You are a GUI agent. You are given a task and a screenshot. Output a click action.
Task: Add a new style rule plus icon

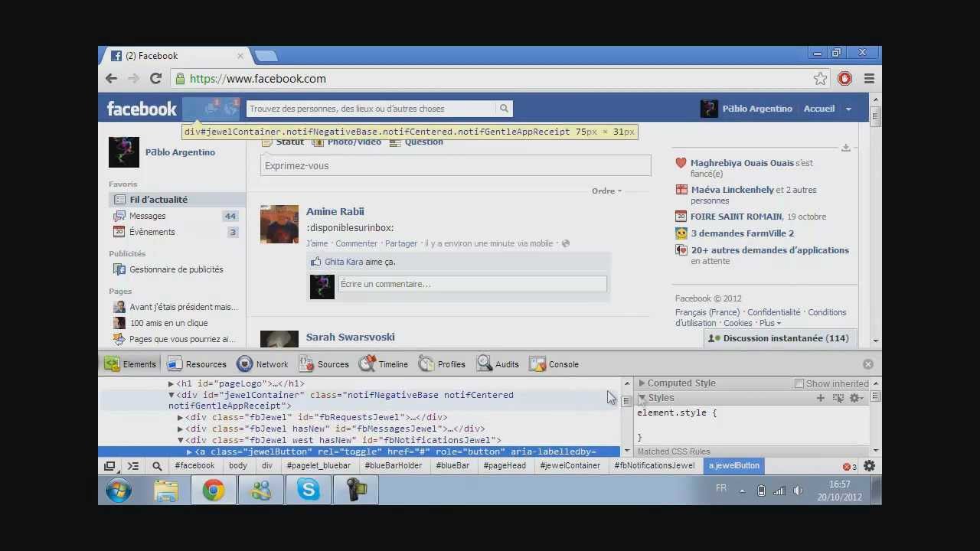point(821,398)
